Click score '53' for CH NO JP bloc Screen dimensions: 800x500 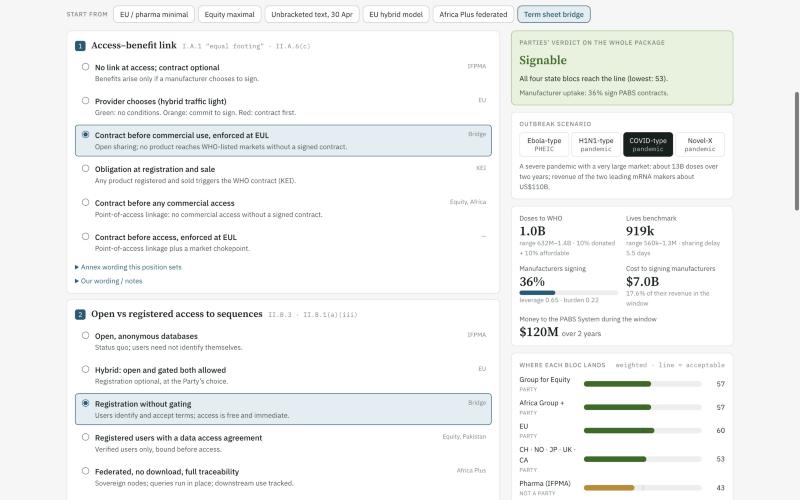[x=720, y=459]
